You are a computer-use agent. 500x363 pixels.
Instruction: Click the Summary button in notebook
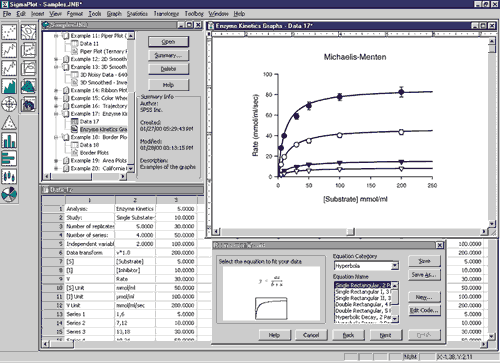[168, 55]
